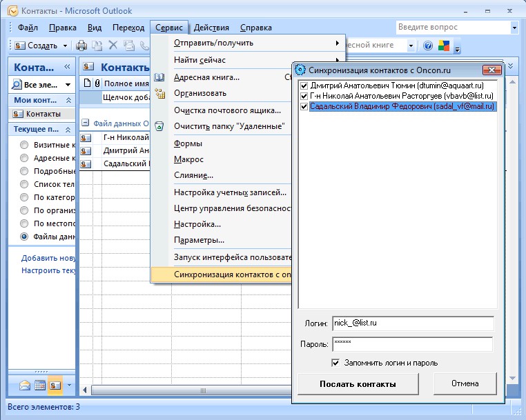Collapse the navigation pane with double chevron
The image size is (526, 420).
(67, 66)
